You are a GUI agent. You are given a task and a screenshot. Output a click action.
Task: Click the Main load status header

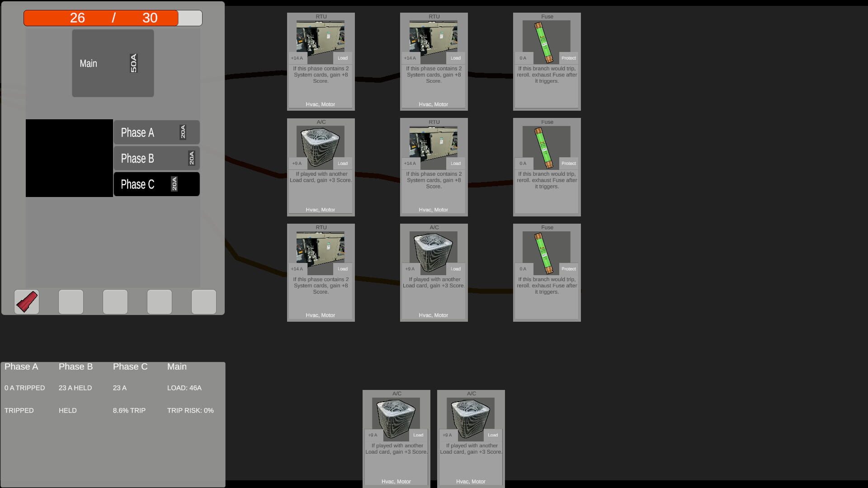click(x=177, y=366)
